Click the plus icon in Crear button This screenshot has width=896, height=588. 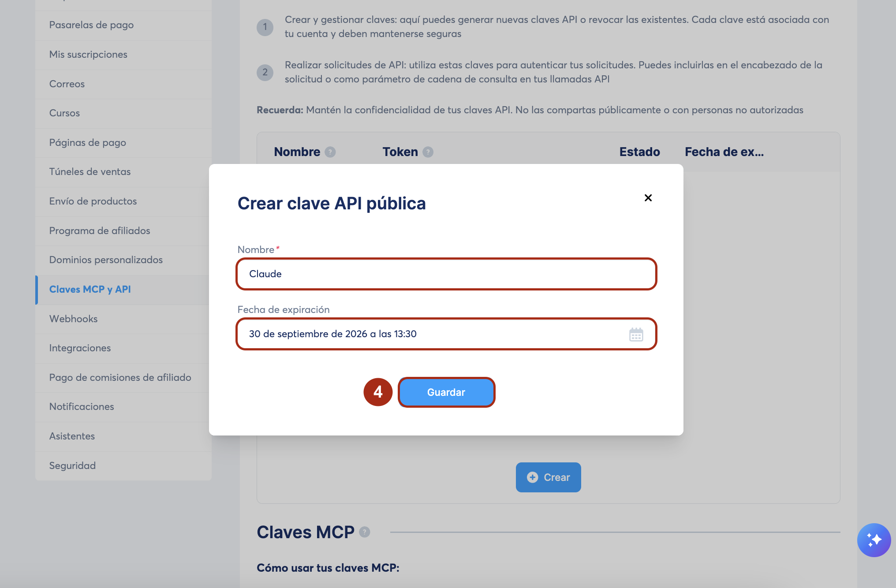pyautogui.click(x=533, y=477)
